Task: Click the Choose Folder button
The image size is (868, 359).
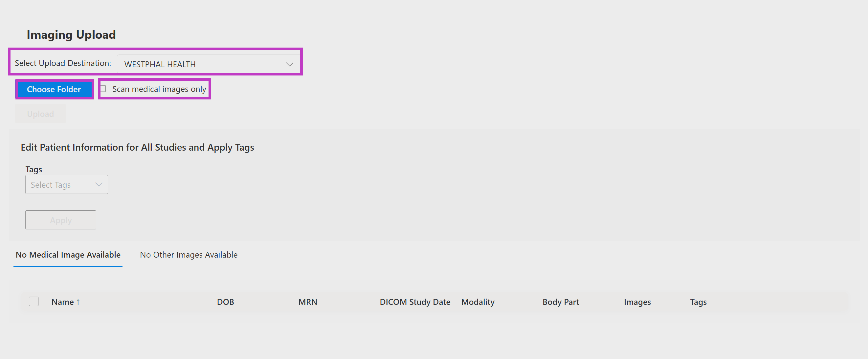Action: (x=54, y=89)
